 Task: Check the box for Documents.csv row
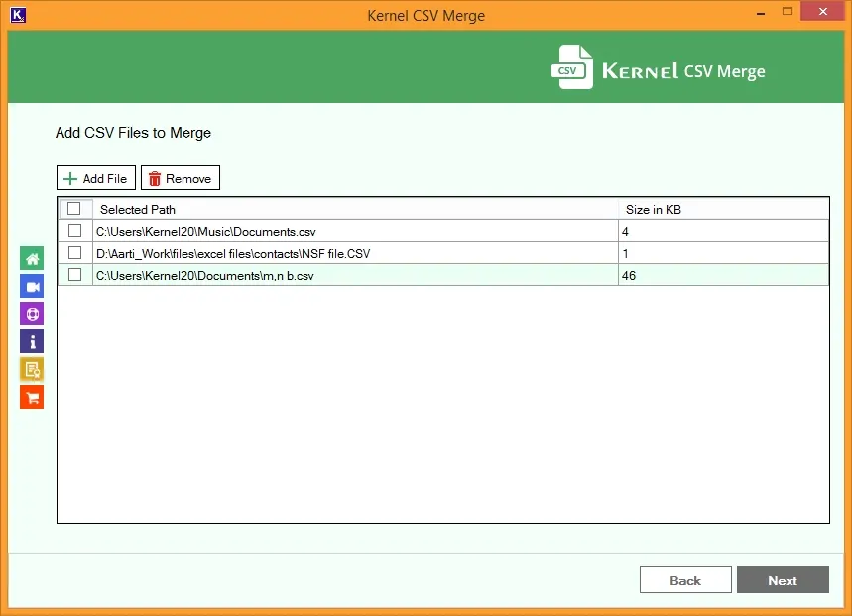75,231
